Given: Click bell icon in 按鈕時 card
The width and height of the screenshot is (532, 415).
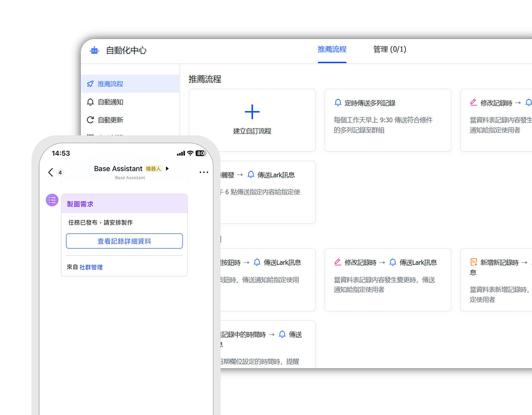Looking at the screenshot, I should pyautogui.click(x=257, y=262).
